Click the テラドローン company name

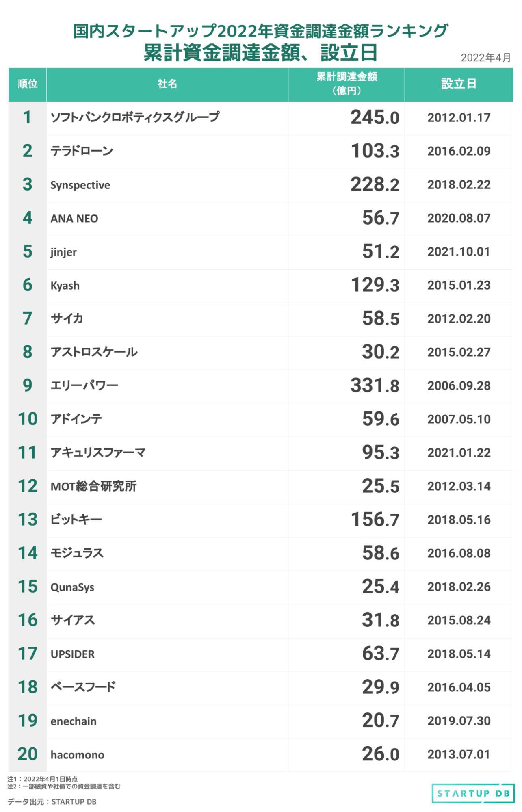tap(82, 151)
